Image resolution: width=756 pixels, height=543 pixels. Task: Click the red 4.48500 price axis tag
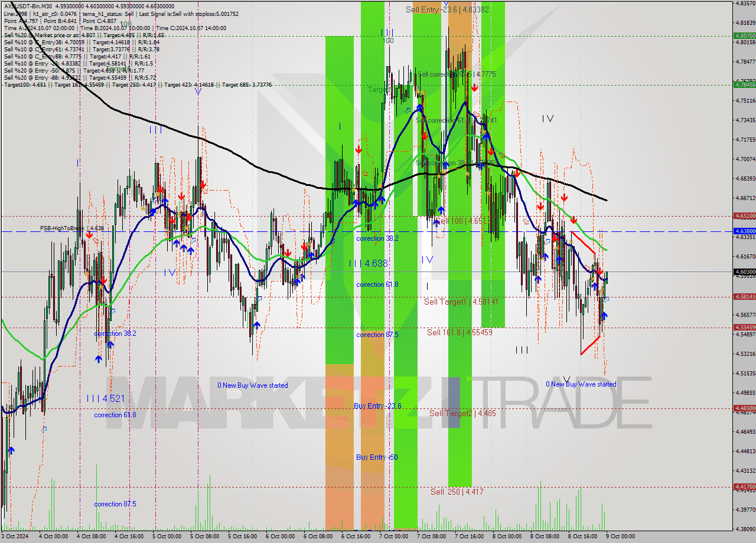[745, 408]
